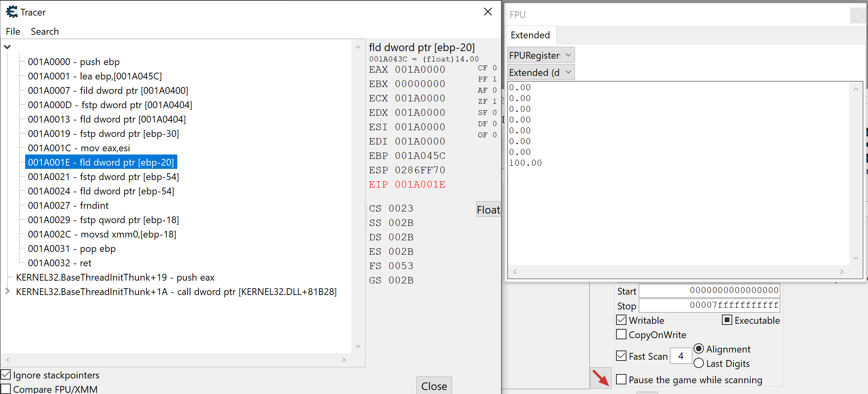
Task: Click the scroll-down arrow of the trace list
Action: click(358, 346)
